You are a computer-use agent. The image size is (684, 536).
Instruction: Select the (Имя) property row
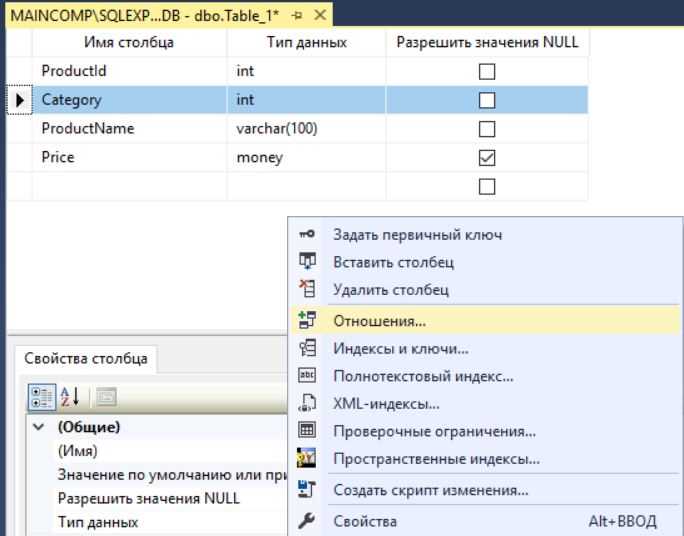[x=157, y=451]
